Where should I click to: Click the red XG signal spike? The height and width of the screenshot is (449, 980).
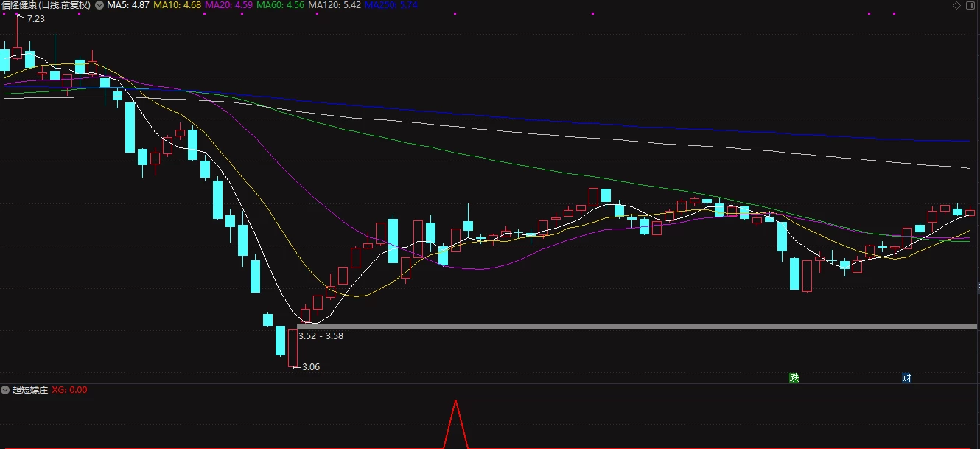pos(456,424)
